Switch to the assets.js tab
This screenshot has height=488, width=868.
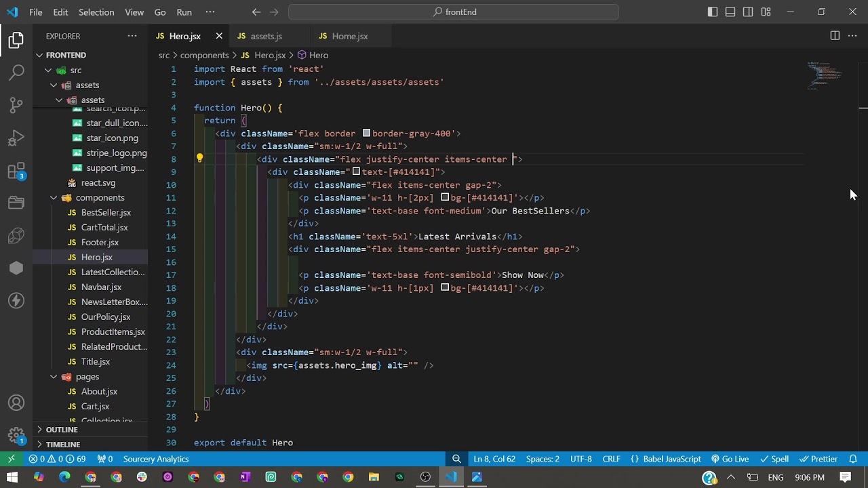click(x=266, y=36)
